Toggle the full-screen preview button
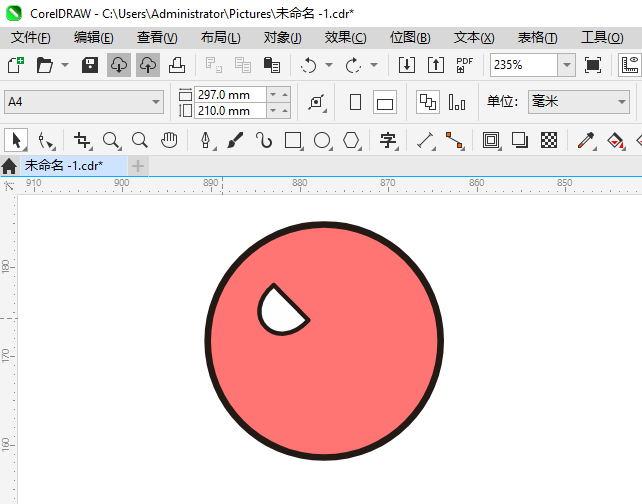 pos(593,65)
